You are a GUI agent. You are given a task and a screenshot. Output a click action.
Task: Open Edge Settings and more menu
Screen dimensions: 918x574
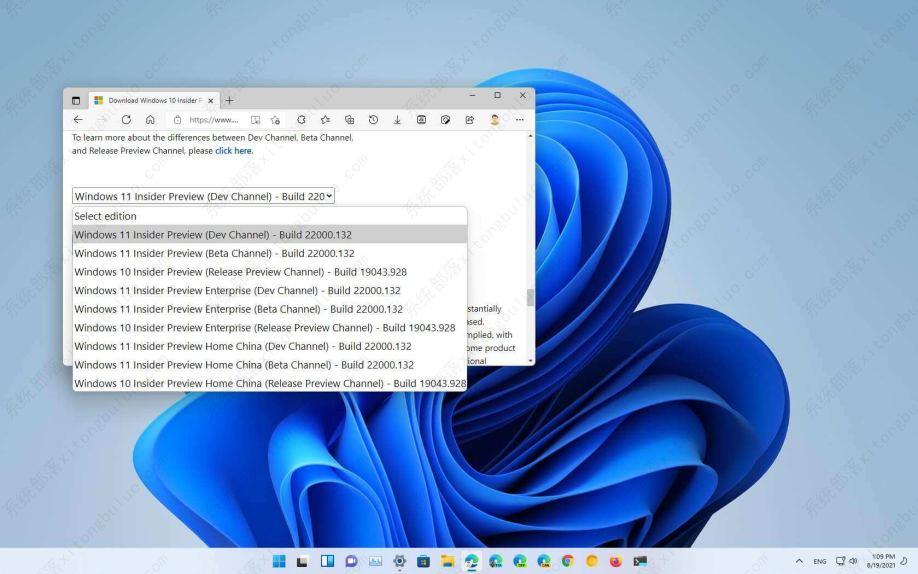point(519,119)
